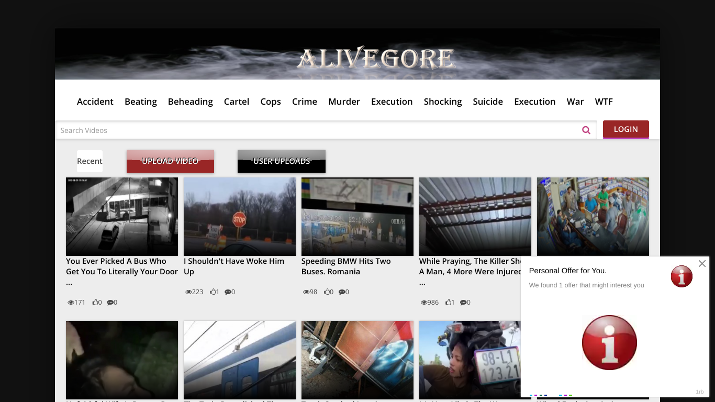The height and width of the screenshot is (402, 715).
Task: Open 'I Shouldn't Have Woke Him Up' title
Action: click(x=234, y=266)
